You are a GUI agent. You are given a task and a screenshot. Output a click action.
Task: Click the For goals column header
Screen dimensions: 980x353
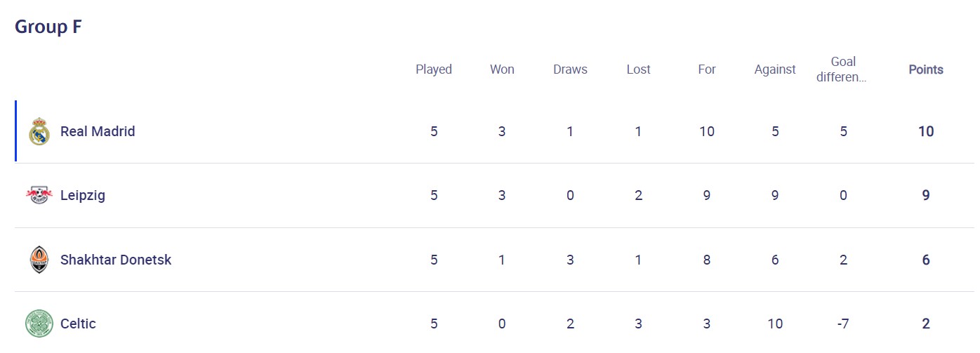707,69
